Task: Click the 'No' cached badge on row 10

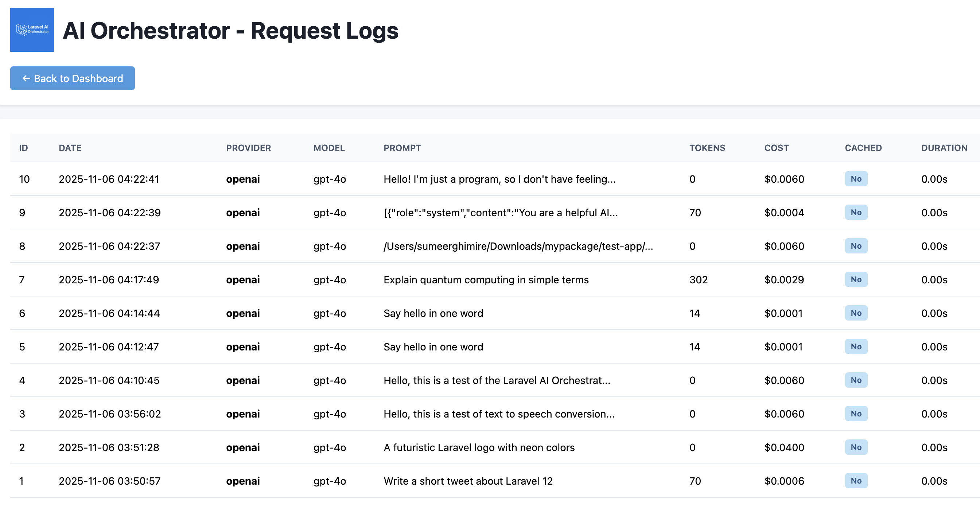Action: click(856, 179)
